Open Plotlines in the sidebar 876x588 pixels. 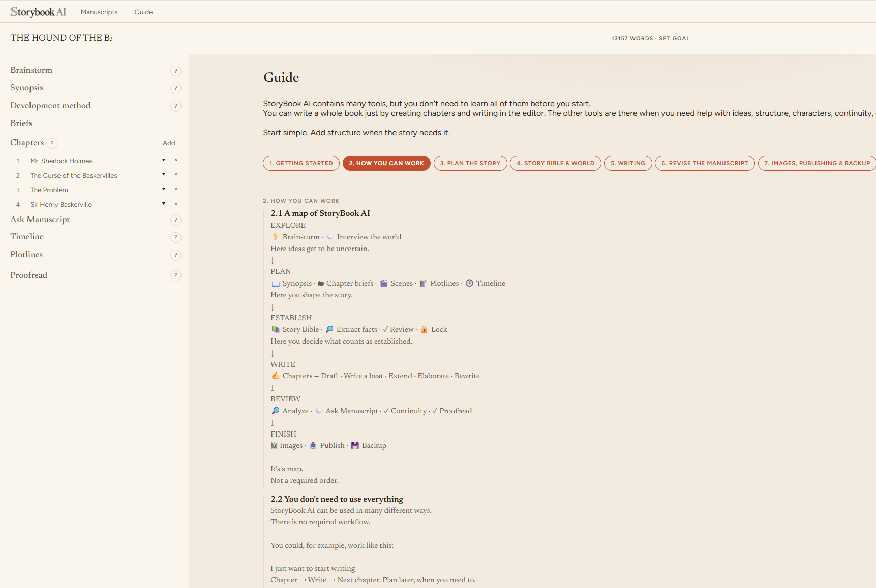pos(26,255)
